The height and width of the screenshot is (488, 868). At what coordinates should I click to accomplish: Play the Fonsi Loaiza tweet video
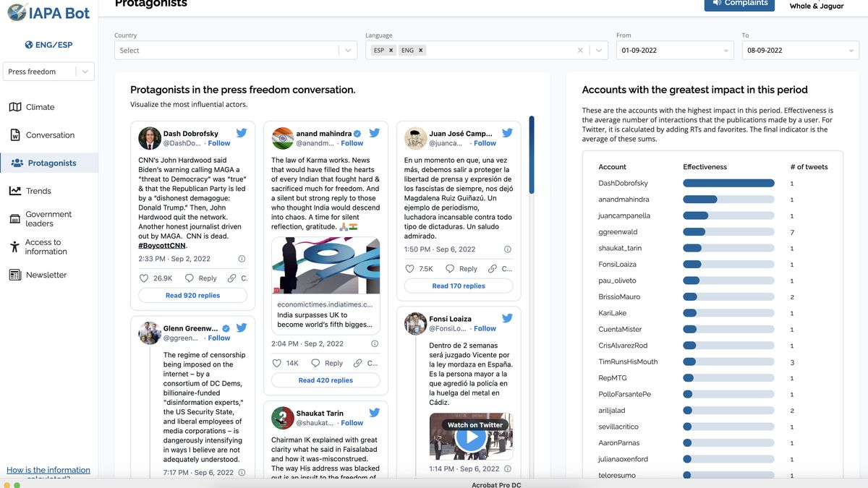pos(471,437)
